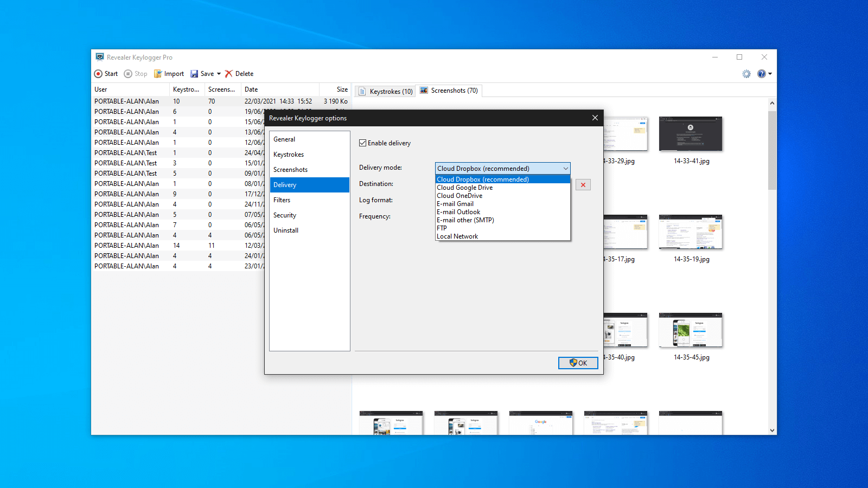Click the 14-35-19.jpg file name label
Viewport: 868px width, 488px height.
692,259
